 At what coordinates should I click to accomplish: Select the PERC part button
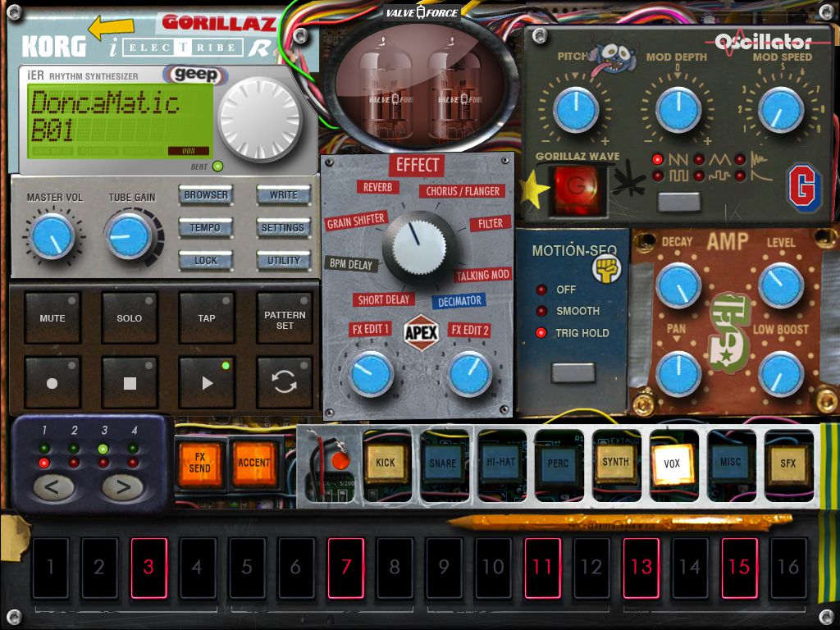[x=558, y=463]
